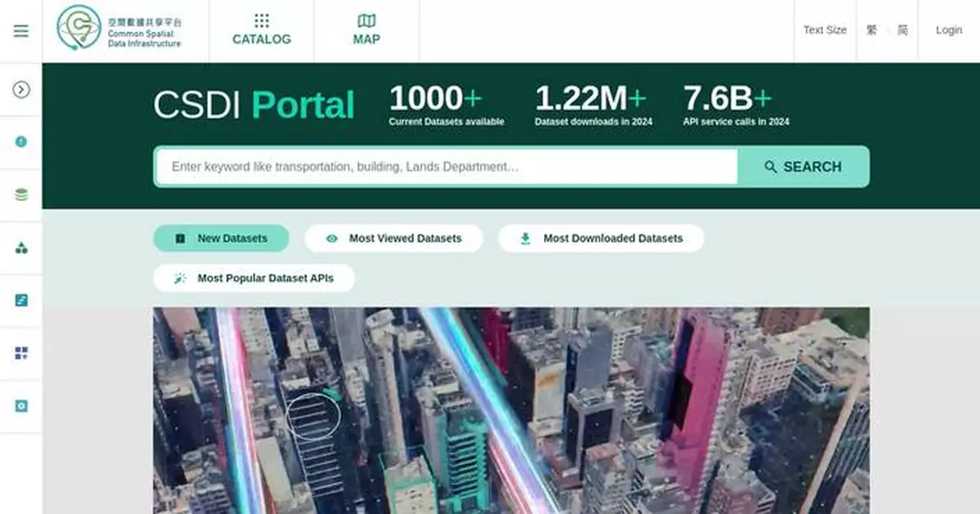
Task: Open the hamburger menu
Action: [x=21, y=31]
